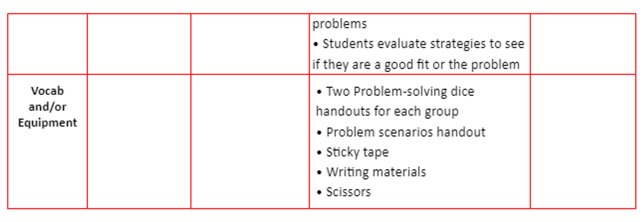Image resolution: width=644 pixels, height=222 pixels.
Task: Select the 'Two Problem-solving dice' bullet text
Action: click(x=400, y=92)
